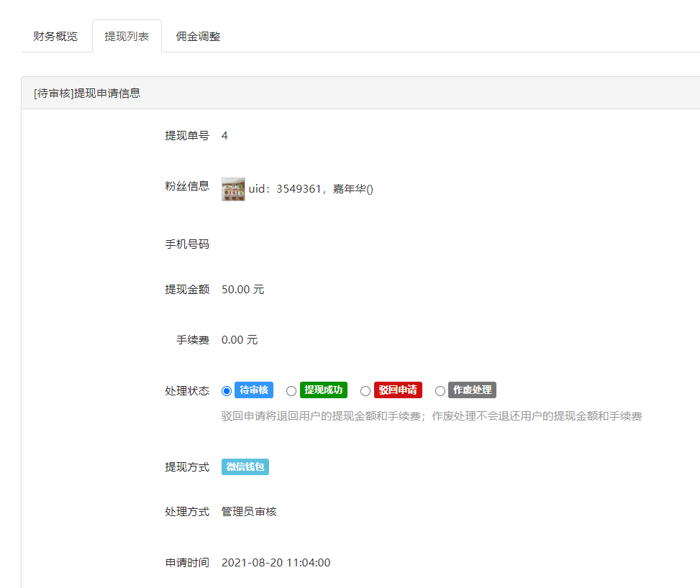The height and width of the screenshot is (588, 700).
Task: Choose the 驳回申请 radio option
Action: (x=365, y=391)
